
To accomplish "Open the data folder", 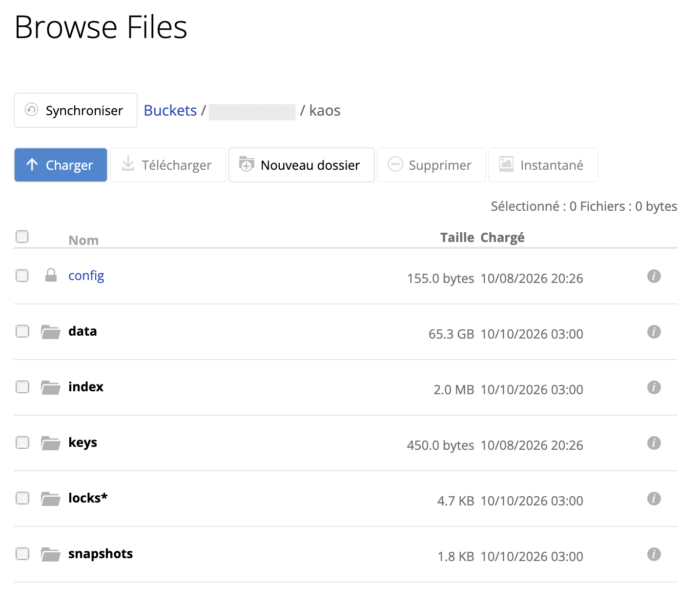I will click(x=82, y=331).
